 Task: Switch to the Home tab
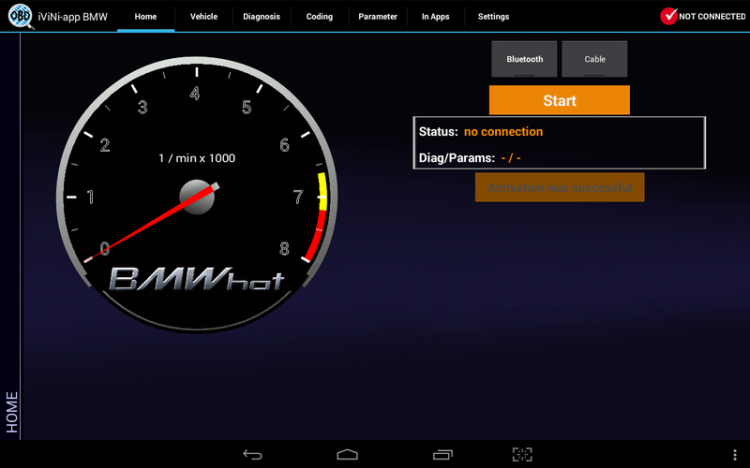pos(145,16)
